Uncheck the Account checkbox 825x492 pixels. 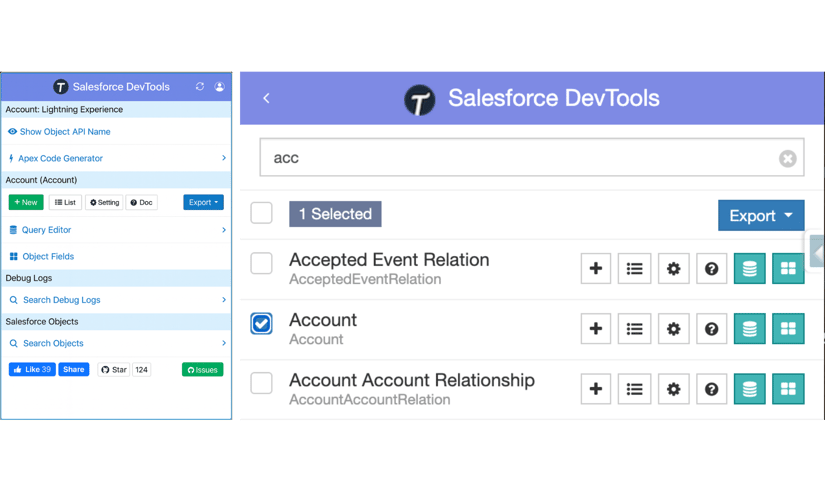[261, 323]
